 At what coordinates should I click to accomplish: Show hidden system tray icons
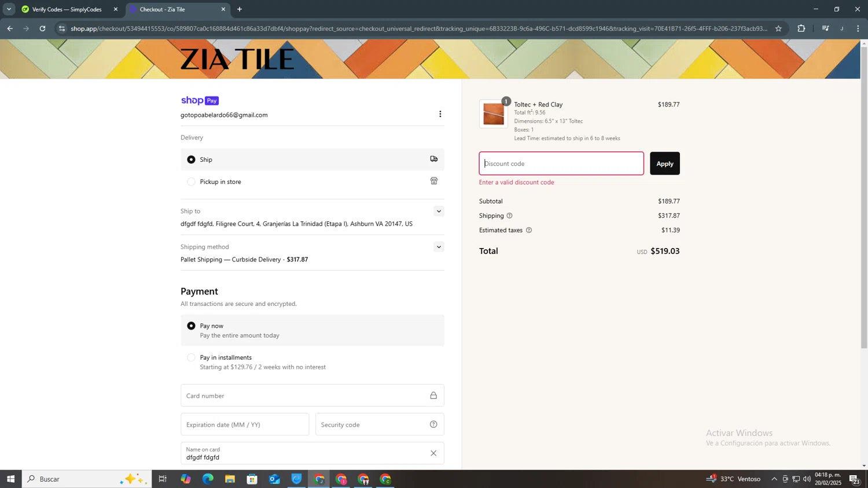(774, 479)
